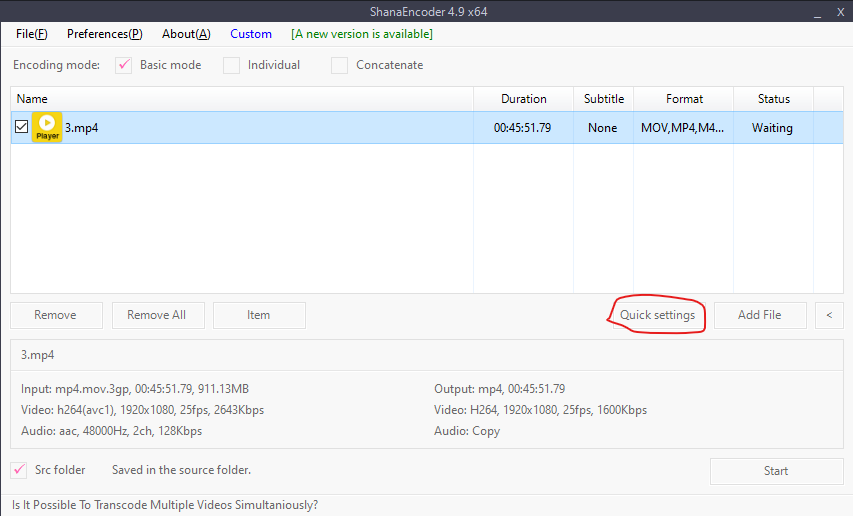Click Saved in the source folder text
Image resolution: width=853 pixels, height=516 pixels.
tap(181, 470)
